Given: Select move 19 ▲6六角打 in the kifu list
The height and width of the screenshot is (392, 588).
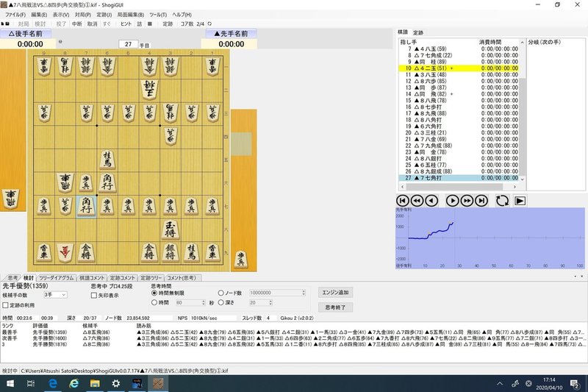Looking at the screenshot, I should [459, 126].
